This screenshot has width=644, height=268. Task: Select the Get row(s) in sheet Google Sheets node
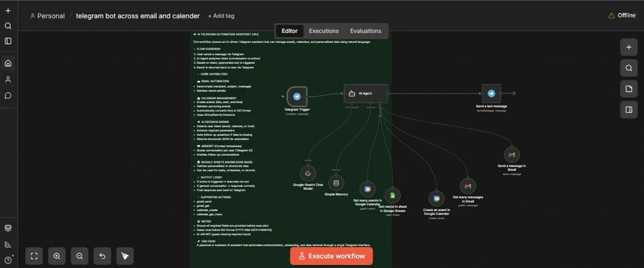tap(392, 196)
